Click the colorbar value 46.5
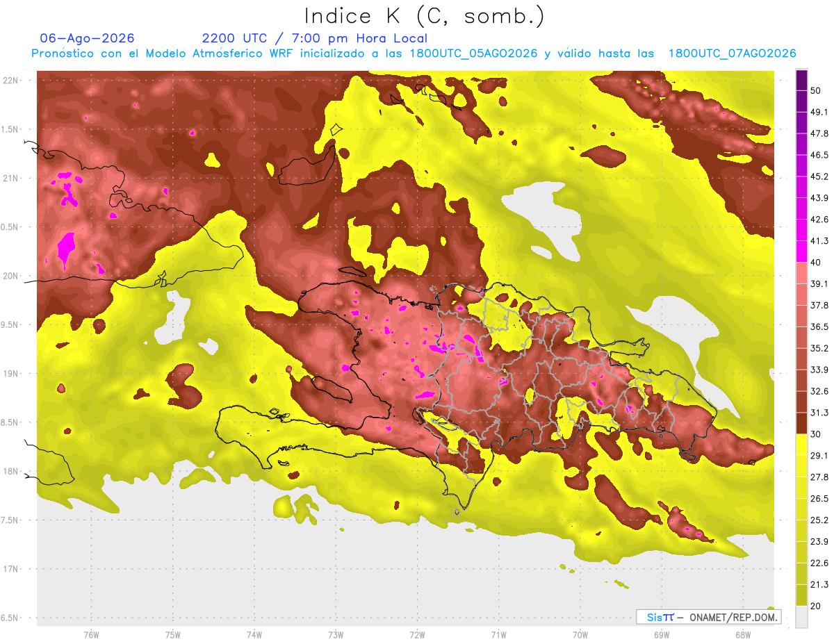This screenshot has width=834, height=644. click(x=819, y=155)
